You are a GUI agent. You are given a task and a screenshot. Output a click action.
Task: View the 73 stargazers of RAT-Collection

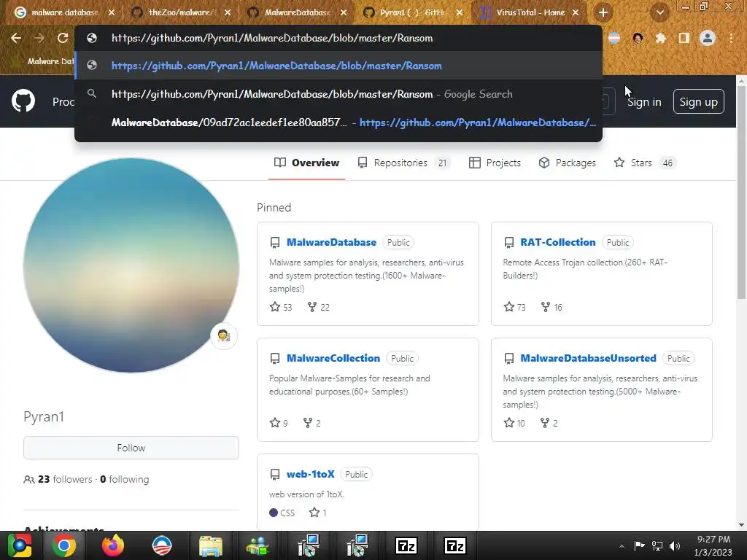(514, 307)
